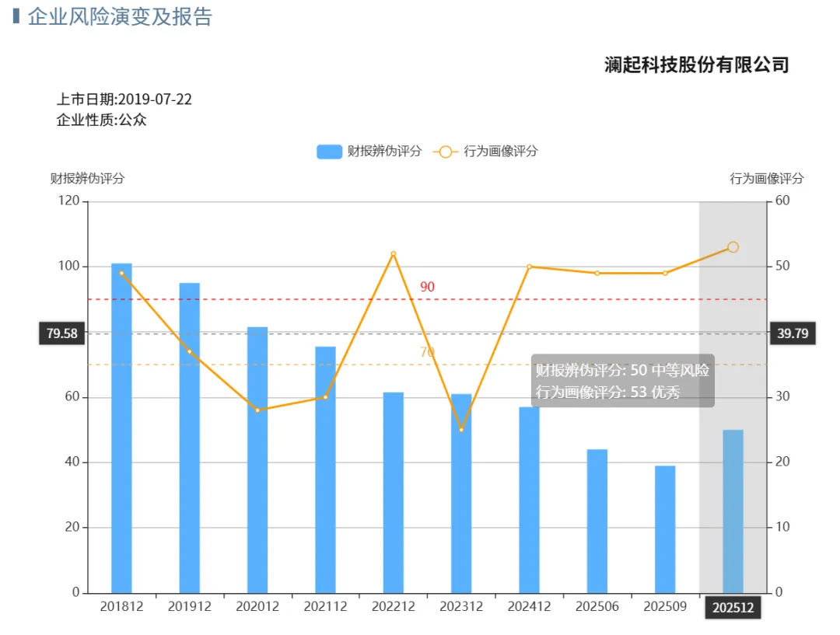This screenshot has height=635, width=840.
Task: Click the 202312 x-axis label
Action: pyautogui.click(x=461, y=606)
